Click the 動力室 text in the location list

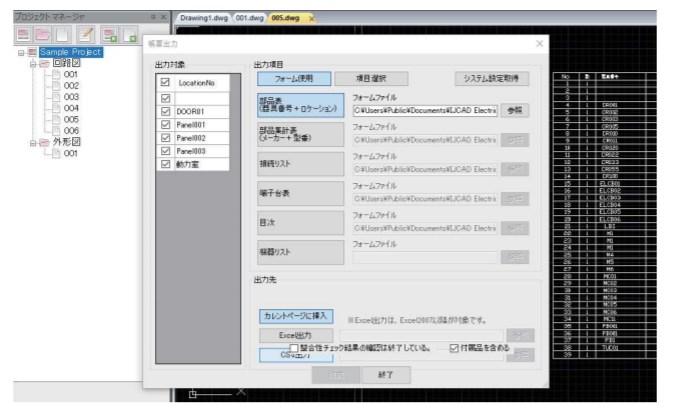click(x=187, y=164)
